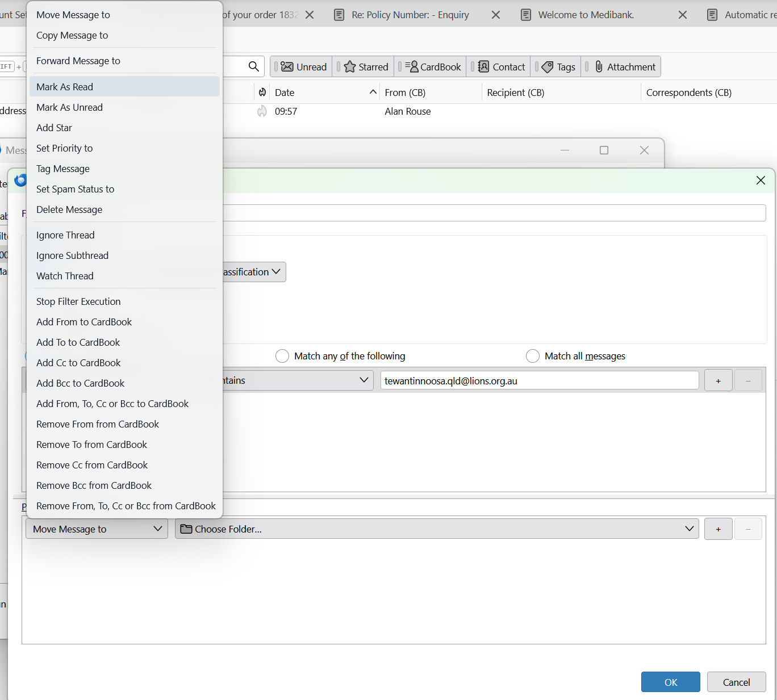Open the Automatic re tab
777x700 pixels.
coord(741,15)
